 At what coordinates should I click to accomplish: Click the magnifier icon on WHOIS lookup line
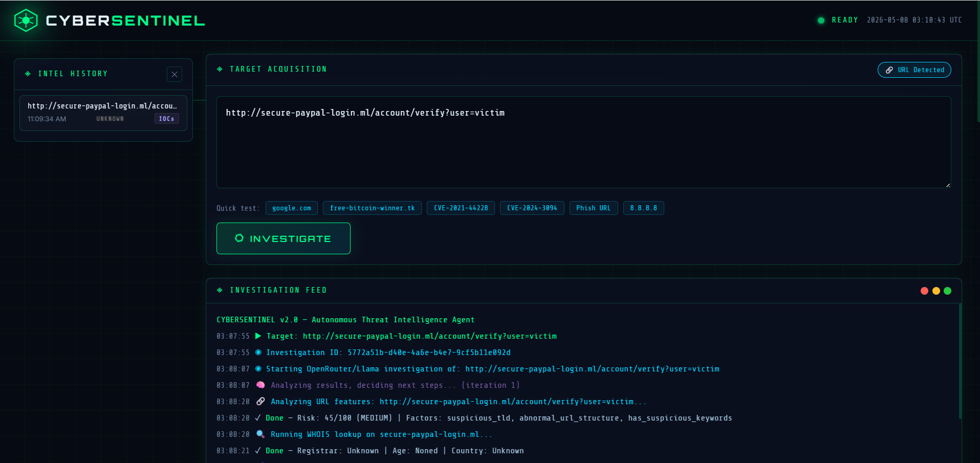[x=260, y=434]
